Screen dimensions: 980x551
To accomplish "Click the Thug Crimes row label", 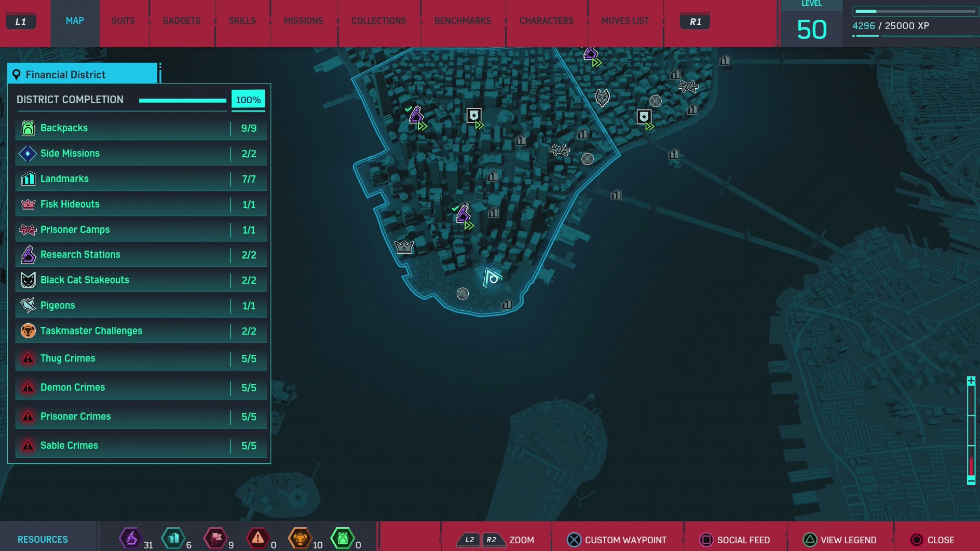I will (x=68, y=359).
